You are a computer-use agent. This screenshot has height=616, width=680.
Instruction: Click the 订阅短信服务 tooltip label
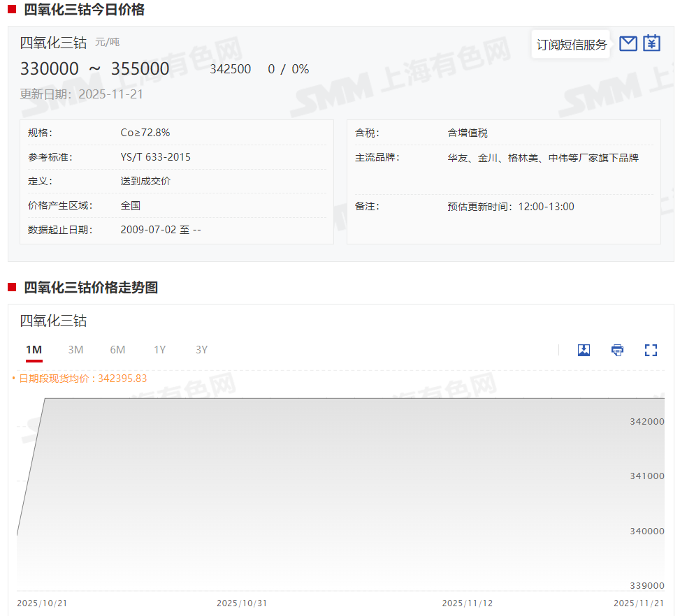click(571, 45)
